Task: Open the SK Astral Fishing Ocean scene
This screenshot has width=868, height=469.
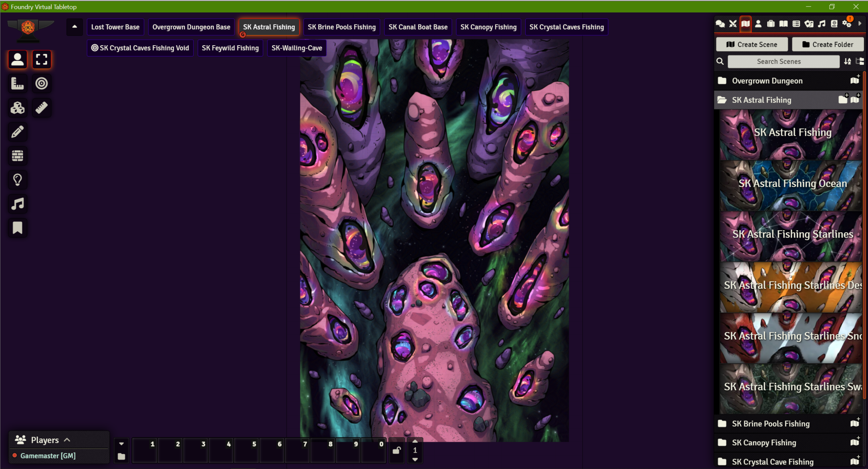Action: click(791, 186)
